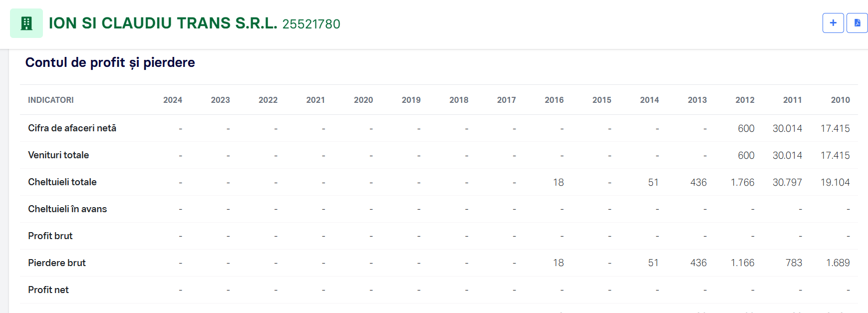Click the Contul de profit și pierdere heading
This screenshot has width=868, height=313.
(x=110, y=62)
